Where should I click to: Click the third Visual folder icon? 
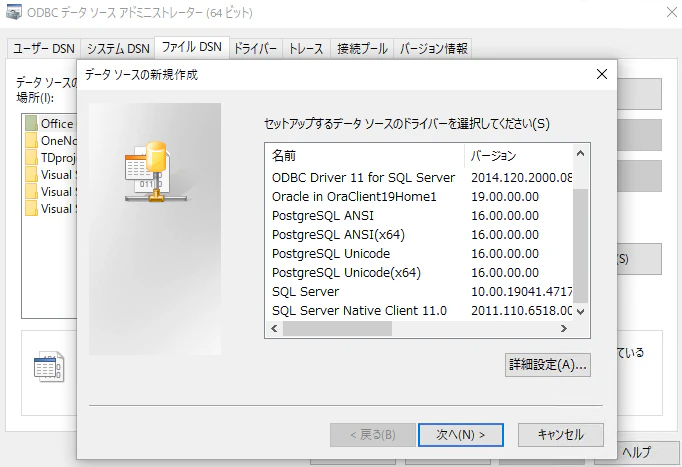(31, 208)
